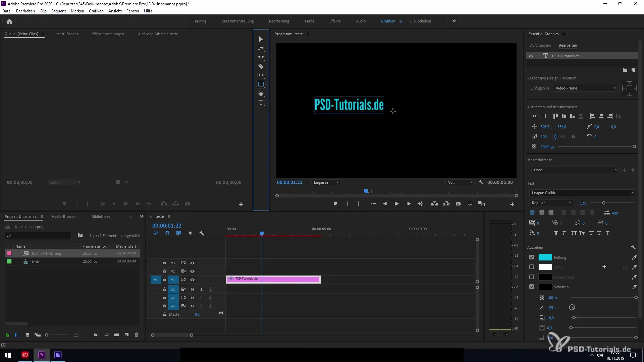Open Lumetri-Scopes tab
The image size is (644, 362).
coord(65,34)
